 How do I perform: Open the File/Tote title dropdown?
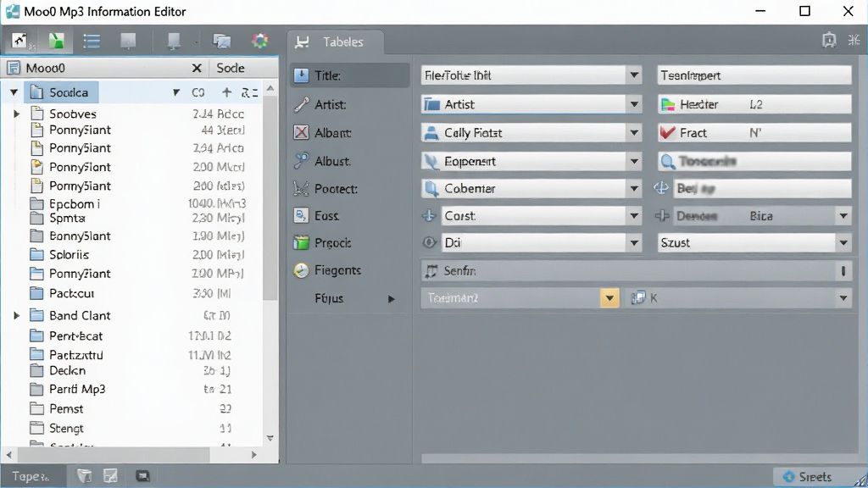[634, 75]
